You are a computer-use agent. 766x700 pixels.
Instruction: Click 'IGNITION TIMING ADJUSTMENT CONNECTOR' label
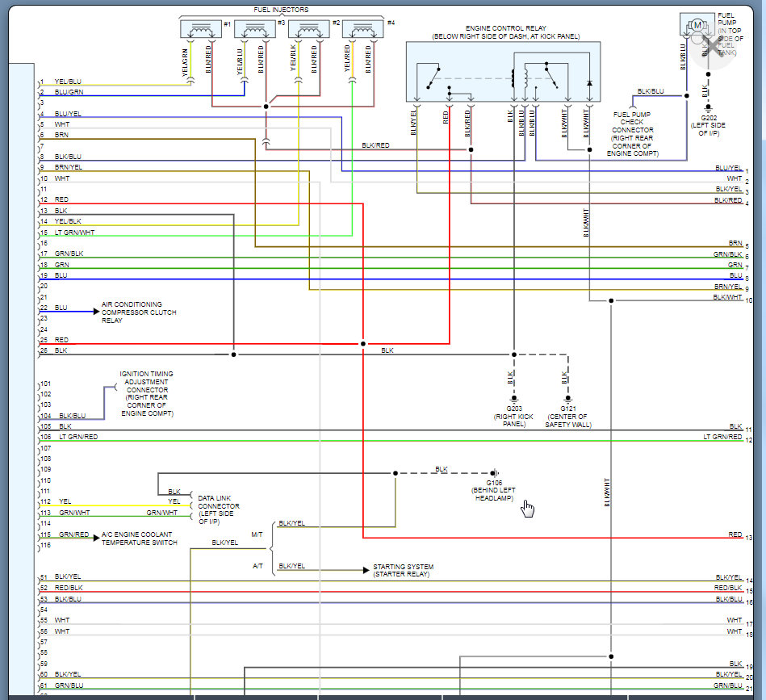(147, 393)
